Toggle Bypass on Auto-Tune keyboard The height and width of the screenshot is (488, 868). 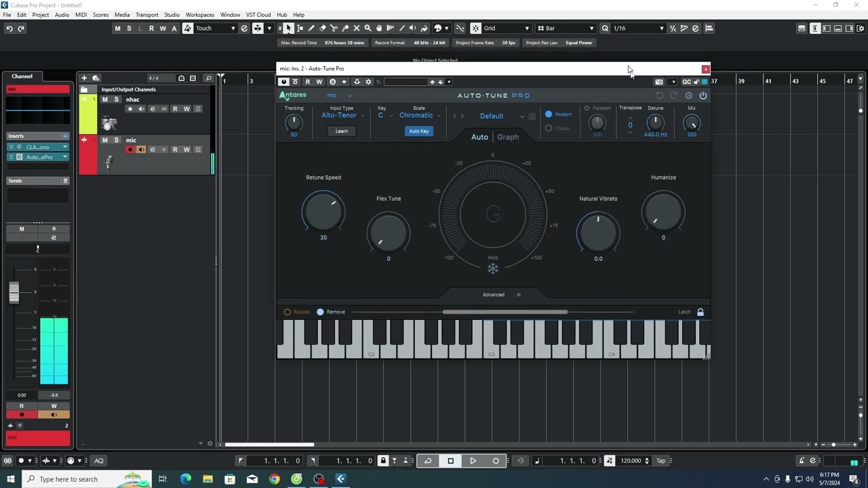(x=287, y=312)
